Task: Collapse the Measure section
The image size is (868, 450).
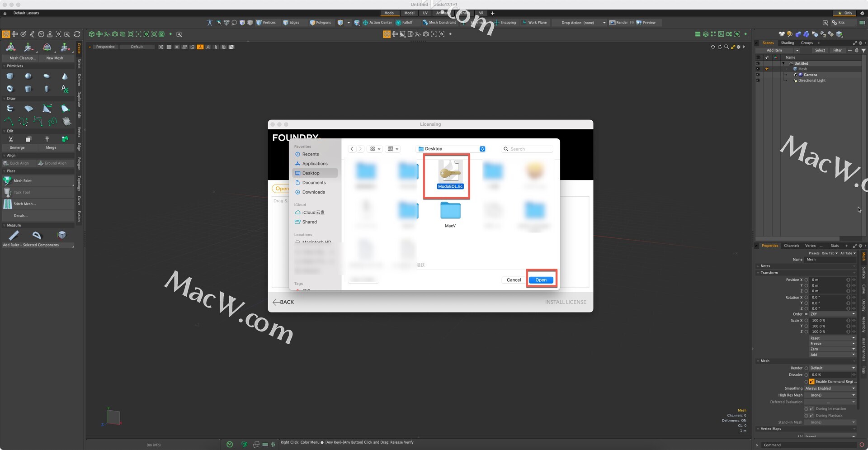Action: tap(5, 225)
